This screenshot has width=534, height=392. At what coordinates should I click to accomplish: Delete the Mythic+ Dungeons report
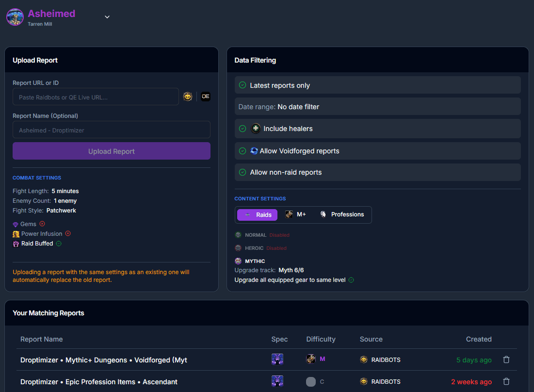point(506,359)
